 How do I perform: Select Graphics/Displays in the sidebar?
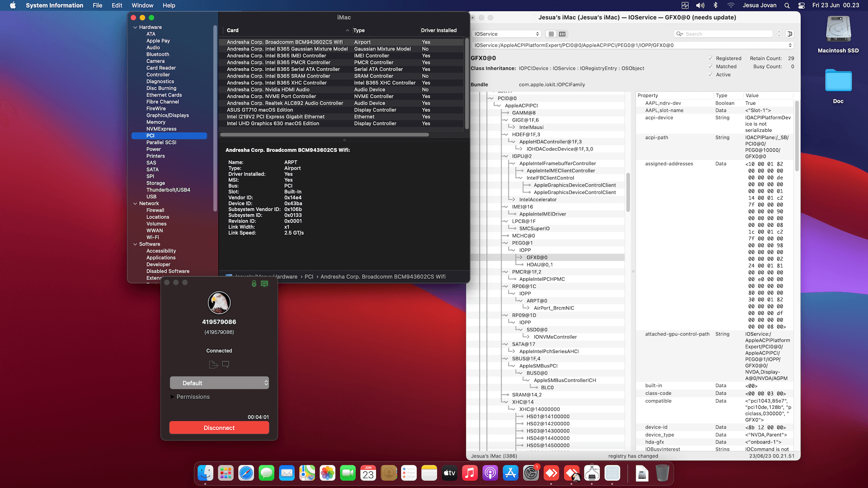(168, 115)
